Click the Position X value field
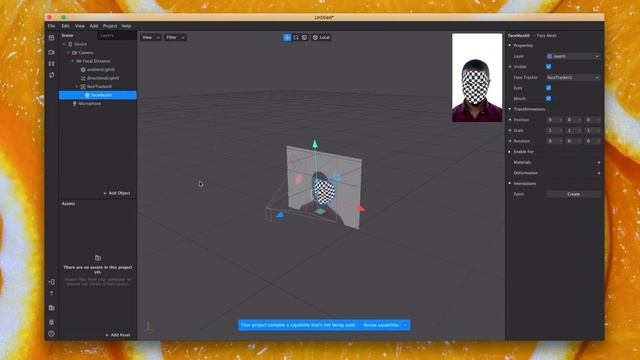640x360 pixels. 554,120
